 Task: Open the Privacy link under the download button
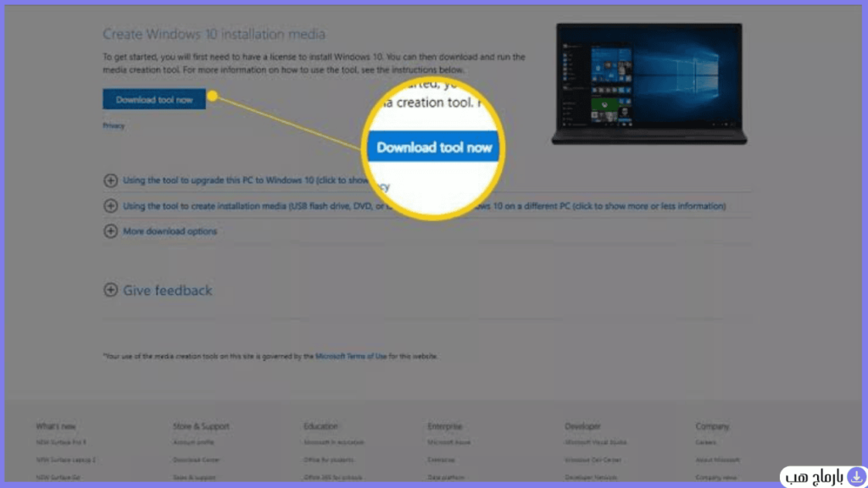click(x=114, y=125)
